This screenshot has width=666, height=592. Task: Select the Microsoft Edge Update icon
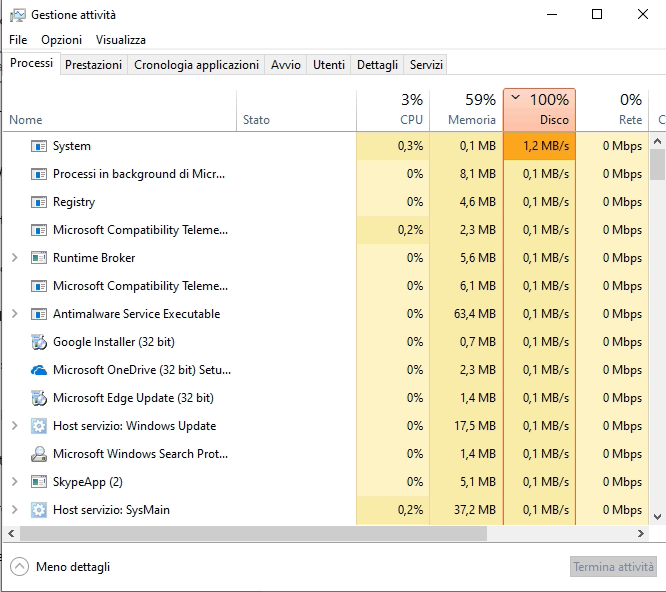click(39, 398)
